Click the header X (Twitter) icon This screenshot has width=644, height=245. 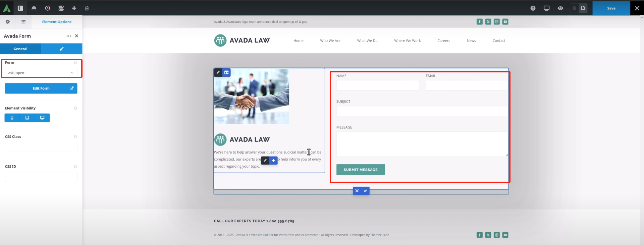[488, 22]
